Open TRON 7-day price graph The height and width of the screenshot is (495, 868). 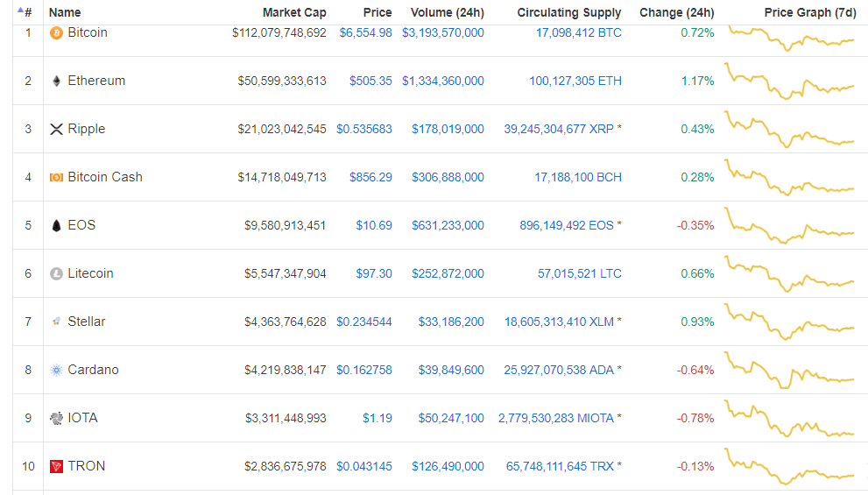791,467
